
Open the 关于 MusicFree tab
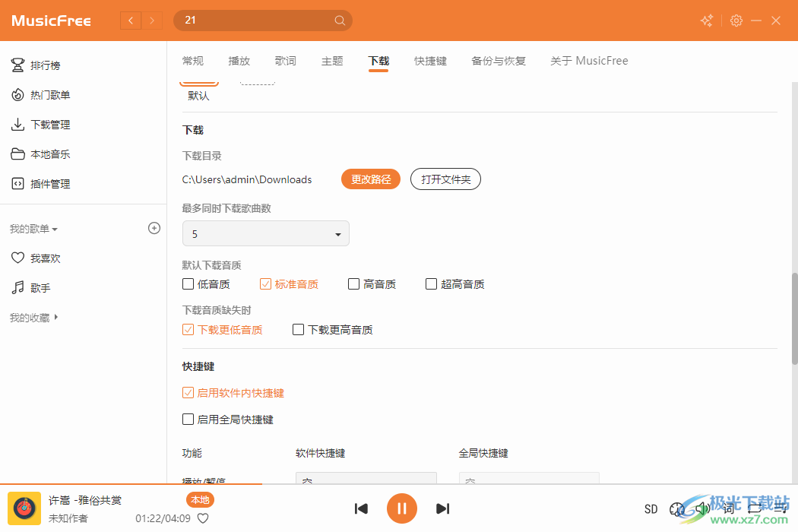tap(589, 61)
